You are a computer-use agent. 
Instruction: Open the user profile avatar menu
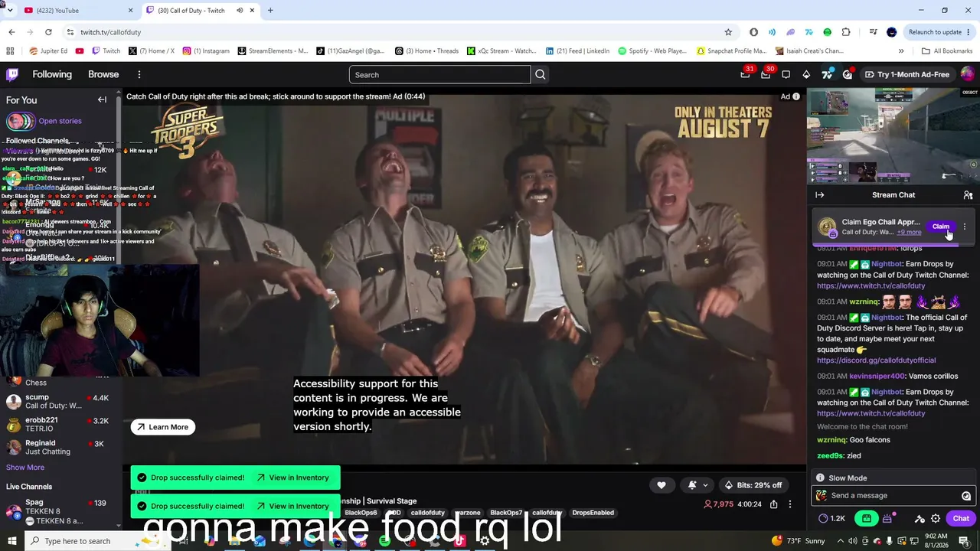tap(967, 74)
